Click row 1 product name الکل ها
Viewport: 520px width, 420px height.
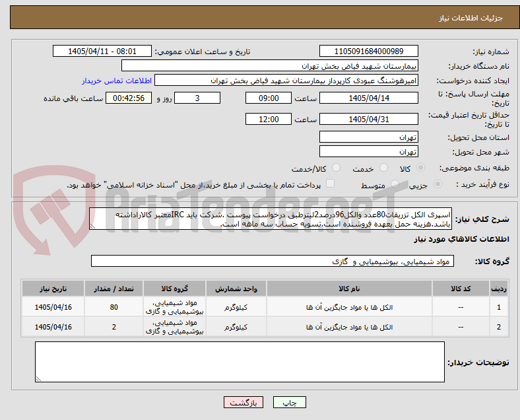[349, 308]
